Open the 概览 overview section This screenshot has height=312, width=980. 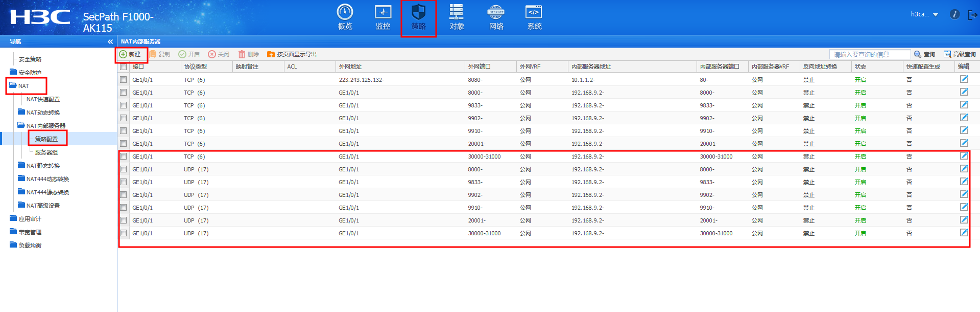click(345, 17)
